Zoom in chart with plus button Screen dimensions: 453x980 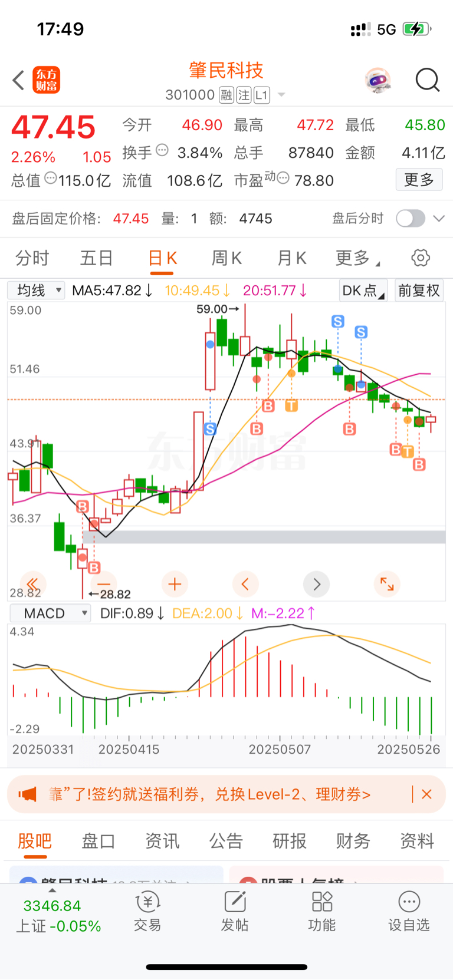[175, 584]
